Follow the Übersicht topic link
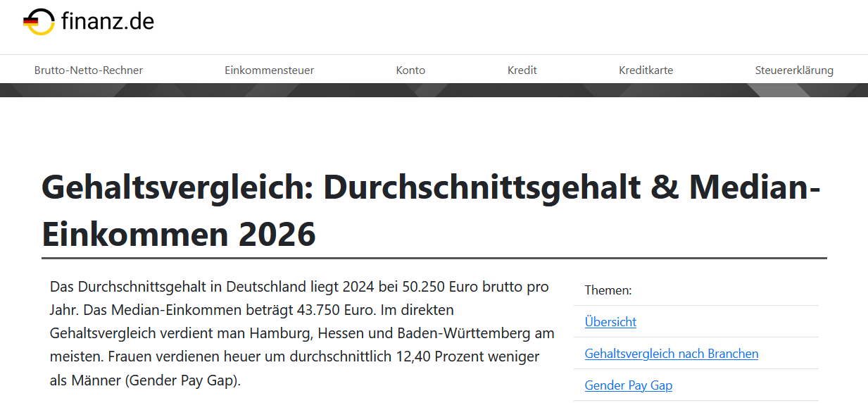 click(610, 321)
